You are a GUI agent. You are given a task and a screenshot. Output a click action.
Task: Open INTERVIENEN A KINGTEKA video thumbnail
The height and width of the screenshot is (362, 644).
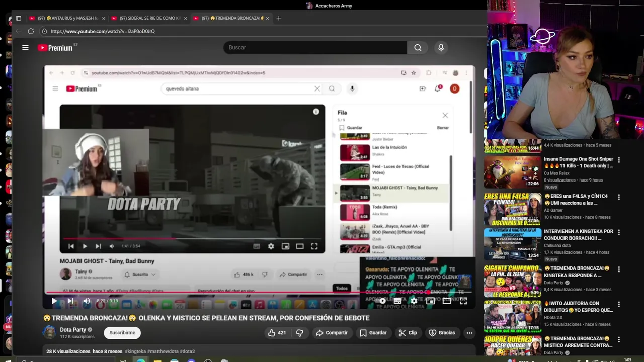(512, 243)
